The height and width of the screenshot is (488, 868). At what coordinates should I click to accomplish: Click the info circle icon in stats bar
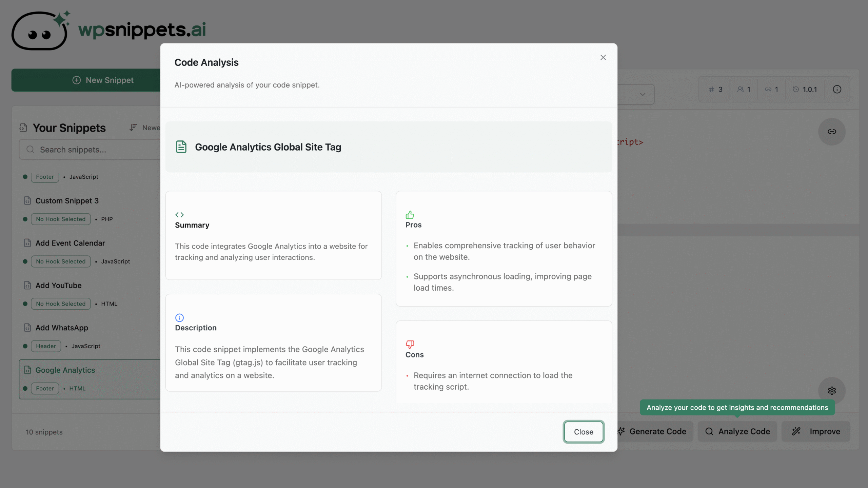pyautogui.click(x=837, y=89)
